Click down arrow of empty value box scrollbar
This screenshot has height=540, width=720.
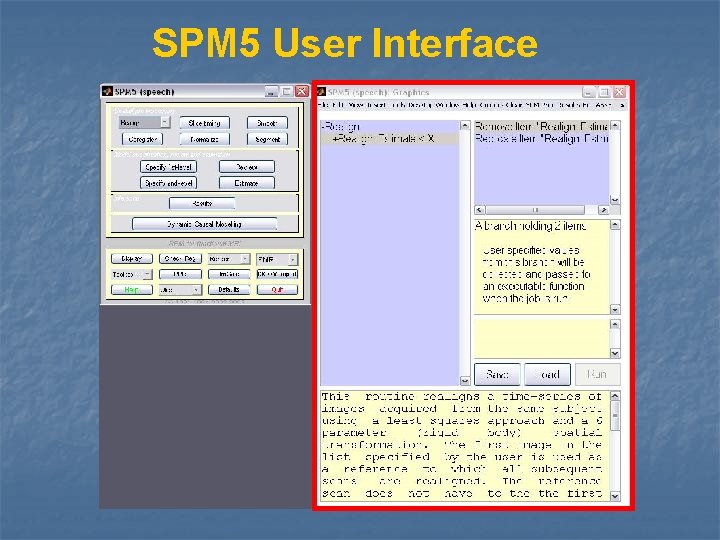[615, 353]
